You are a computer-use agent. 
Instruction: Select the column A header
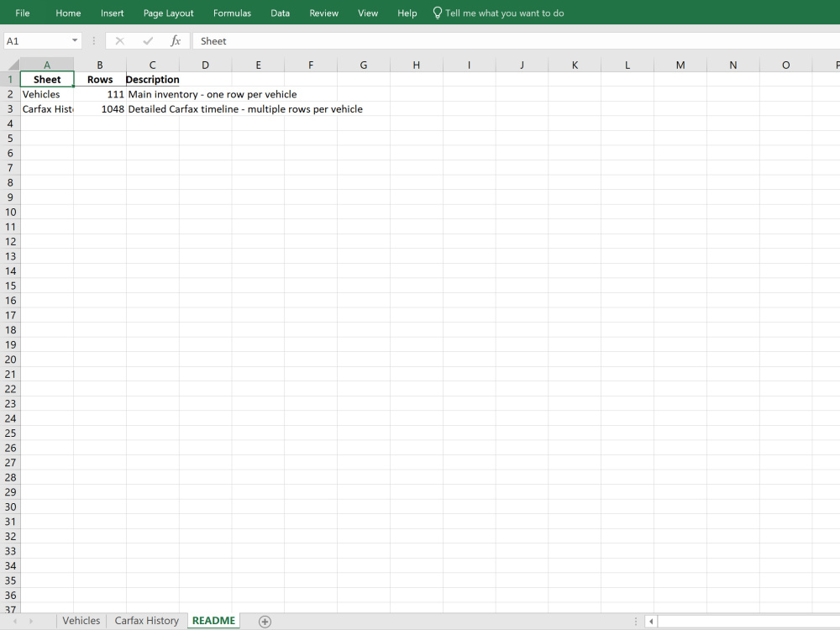pyautogui.click(x=47, y=65)
